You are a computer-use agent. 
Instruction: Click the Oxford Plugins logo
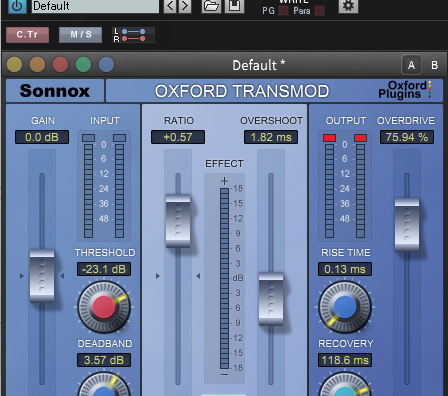pyautogui.click(x=404, y=90)
